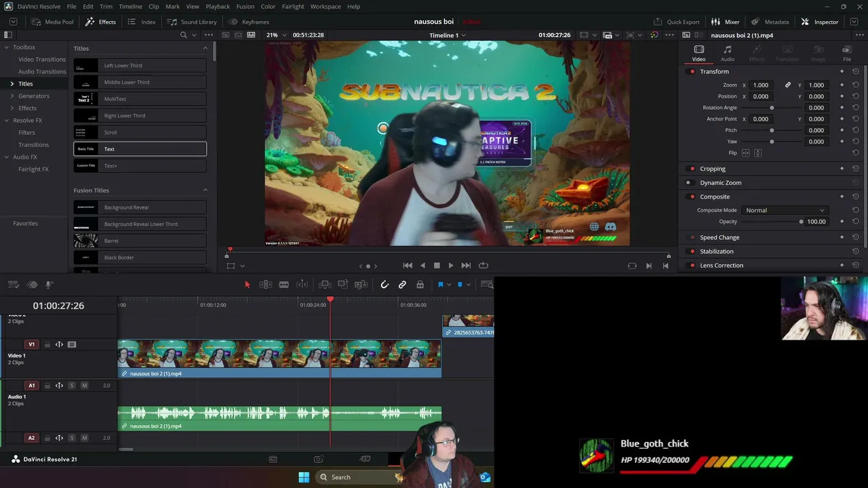Open the marker color dropdown arrow
Screen dimensions: 868x488
(x=469, y=285)
